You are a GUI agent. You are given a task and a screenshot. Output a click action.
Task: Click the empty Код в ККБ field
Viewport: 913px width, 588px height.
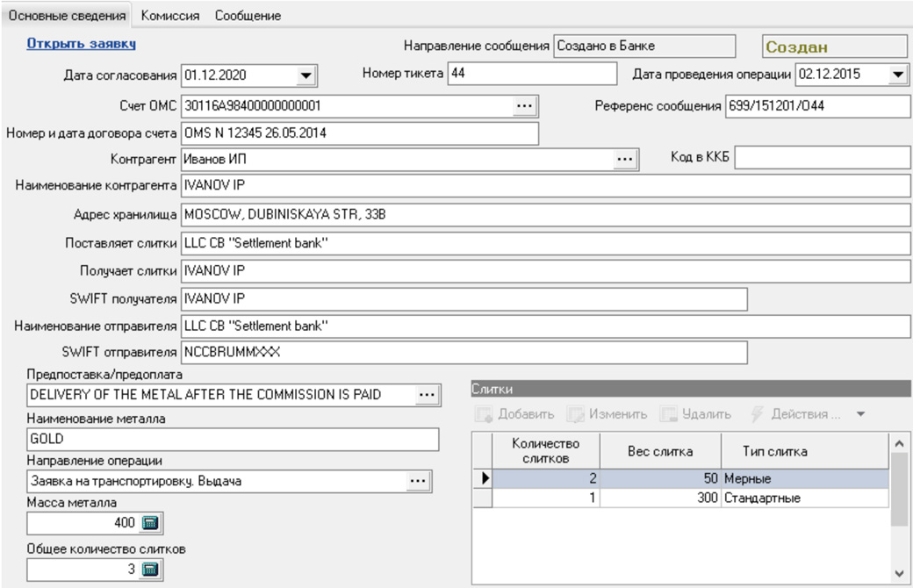822,158
